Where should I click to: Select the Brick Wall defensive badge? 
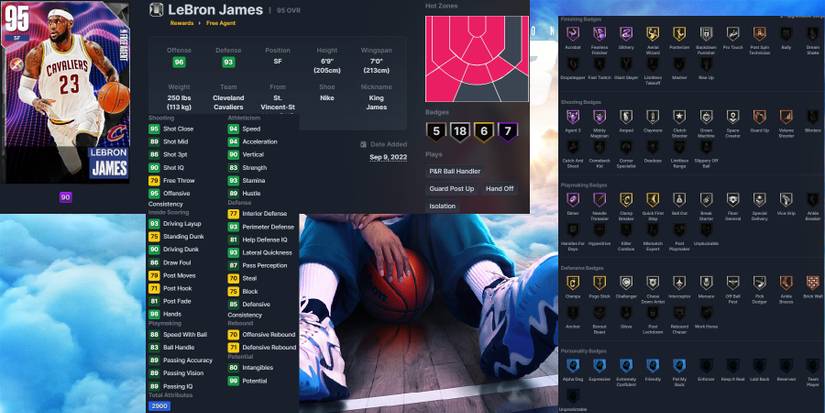(x=812, y=283)
